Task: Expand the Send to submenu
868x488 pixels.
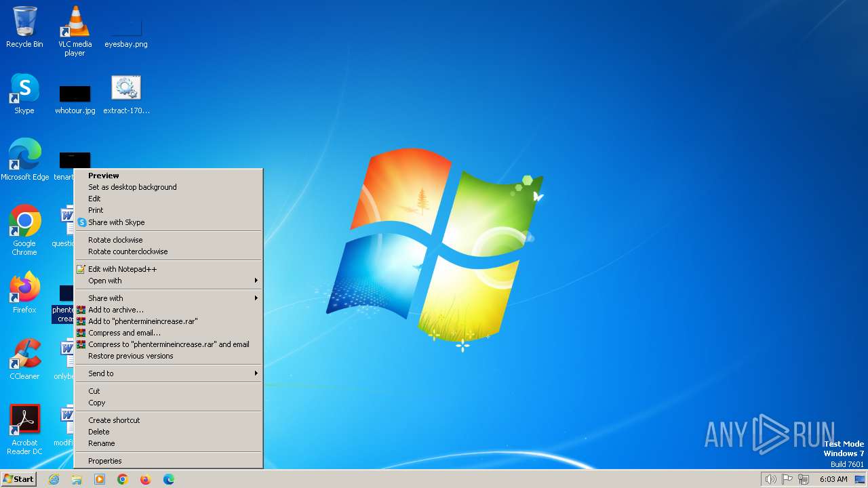Action: 168,373
